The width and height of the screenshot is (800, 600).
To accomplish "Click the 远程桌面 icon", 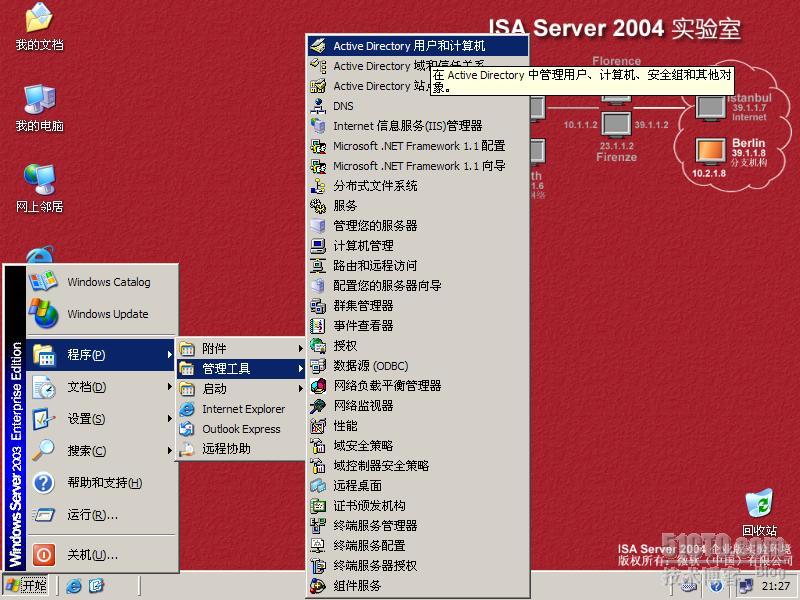I will (x=318, y=486).
